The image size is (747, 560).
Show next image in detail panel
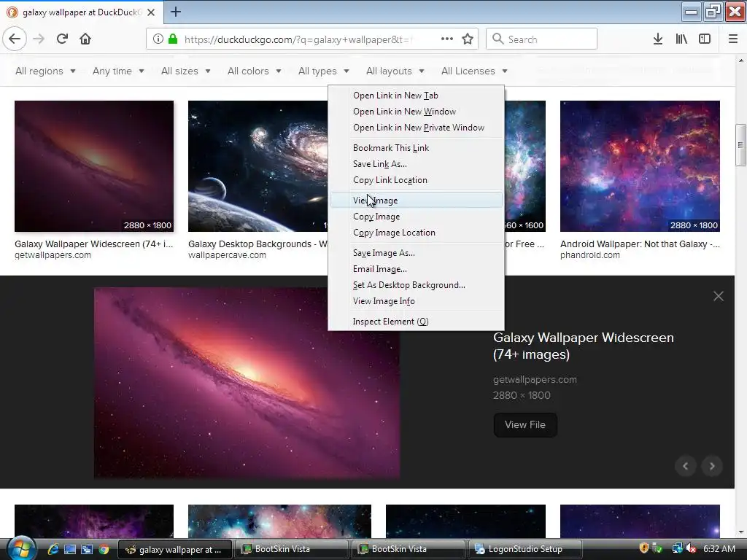pos(712,466)
